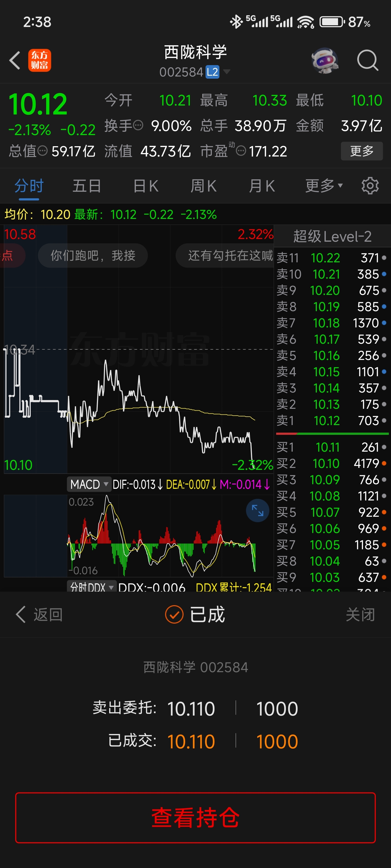The image size is (391, 868).
Task: Expand stock code dropdown triangle
Action: (227, 71)
